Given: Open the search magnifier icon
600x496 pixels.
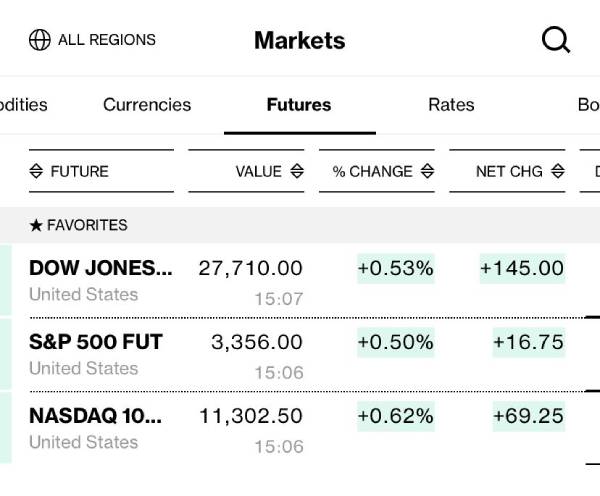Looking at the screenshot, I should click(x=555, y=40).
